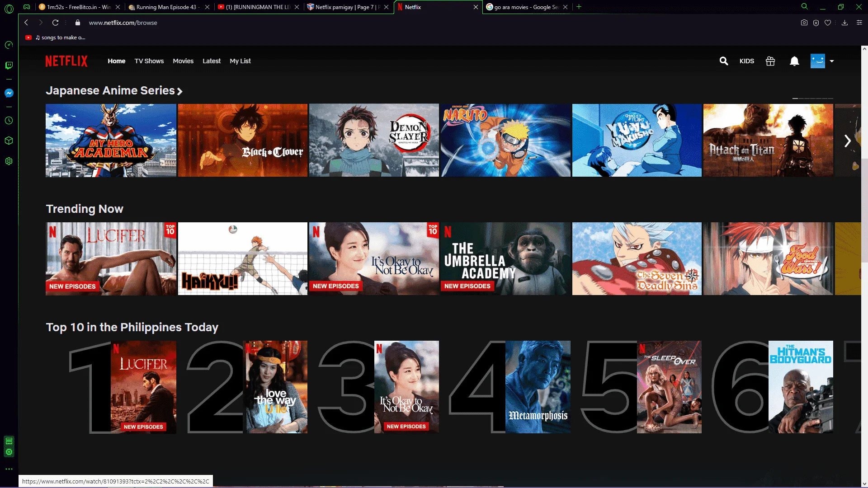Viewport: 868px width, 488px height.
Task: Open My Hero Academia title
Action: coord(111,141)
